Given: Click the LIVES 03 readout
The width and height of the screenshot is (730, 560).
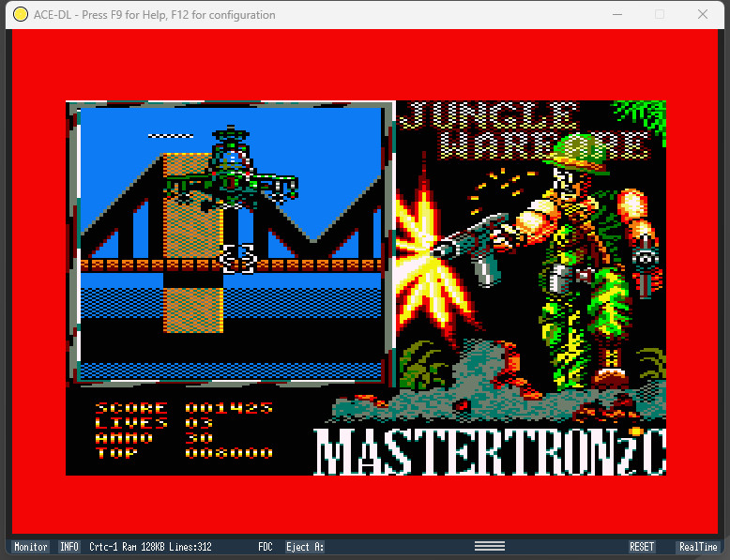Looking at the screenshot, I should pyautogui.click(x=154, y=423).
